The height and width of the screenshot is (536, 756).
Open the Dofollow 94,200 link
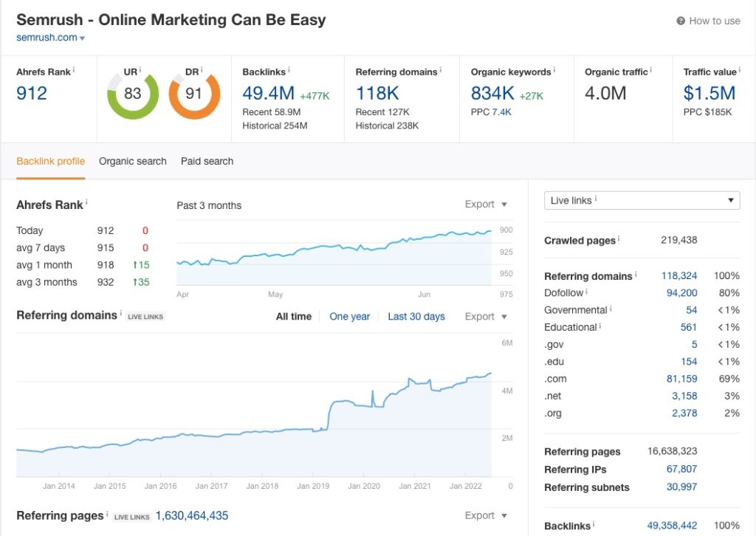[681, 293]
